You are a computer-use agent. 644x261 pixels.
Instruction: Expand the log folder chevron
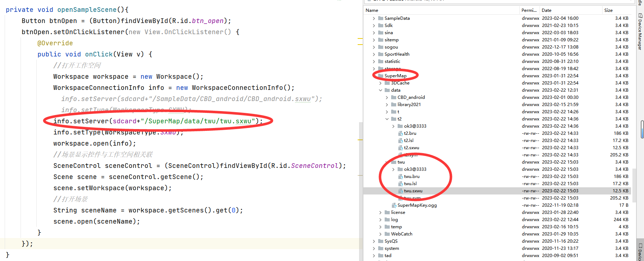(380, 219)
